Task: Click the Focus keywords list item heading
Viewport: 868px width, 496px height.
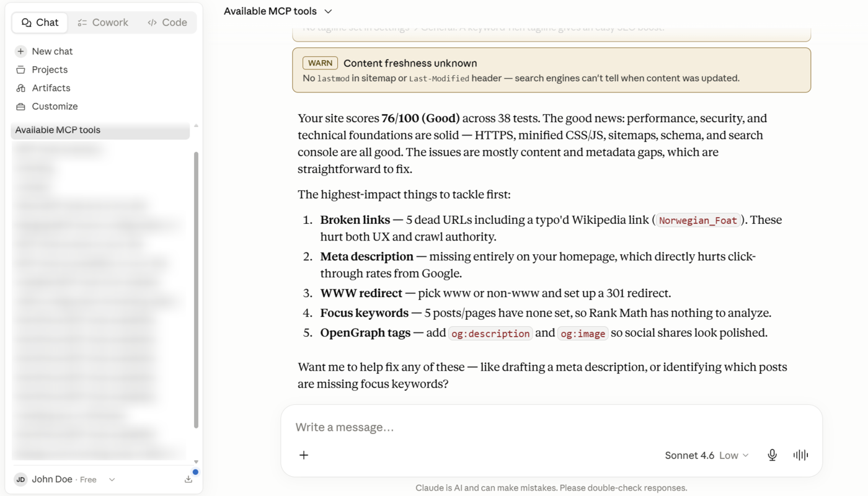Action: 365,313
